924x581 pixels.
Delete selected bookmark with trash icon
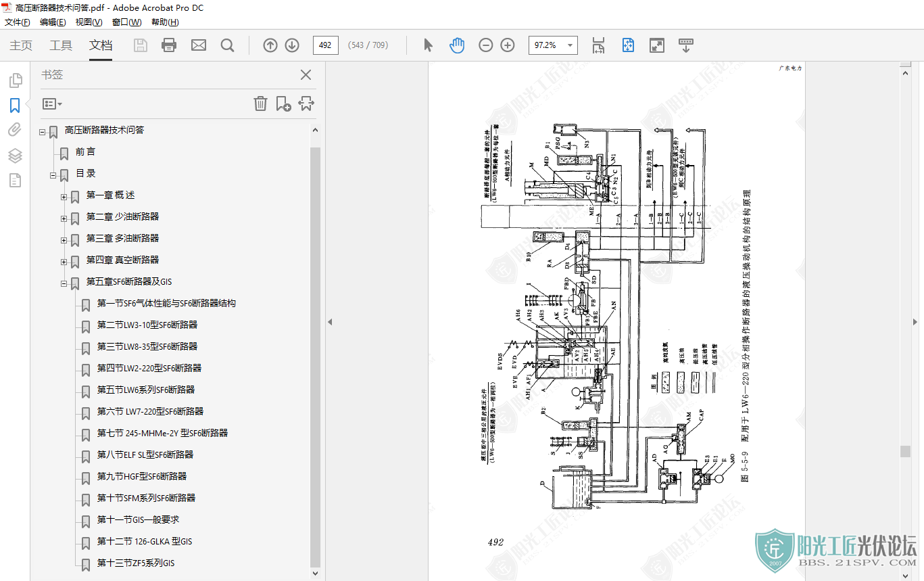pos(260,103)
